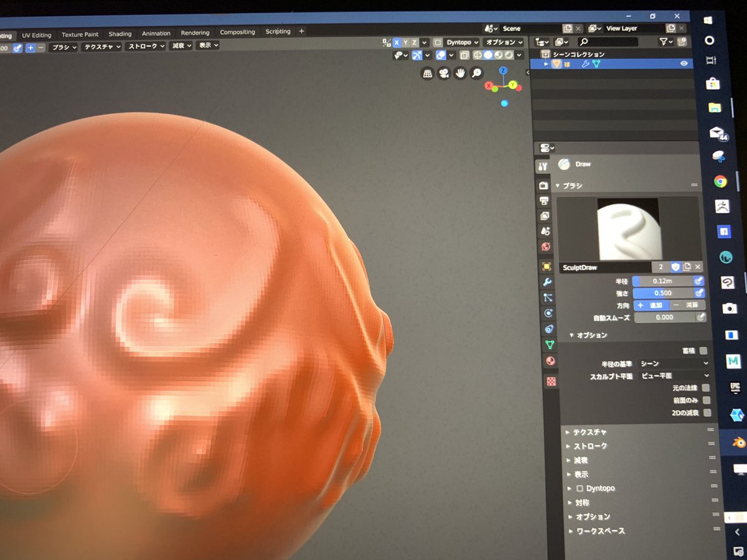Viewport: 747px width, 560px height.
Task: Open the ストローク header dropdown
Action: click(146, 46)
